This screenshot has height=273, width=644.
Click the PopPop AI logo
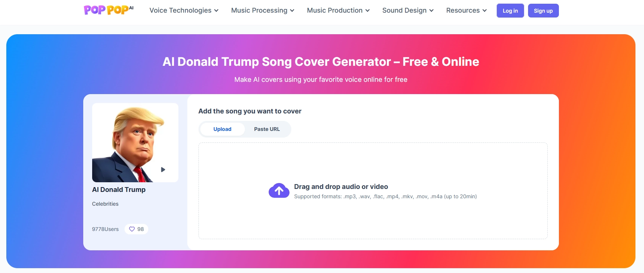(x=108, y=10)
